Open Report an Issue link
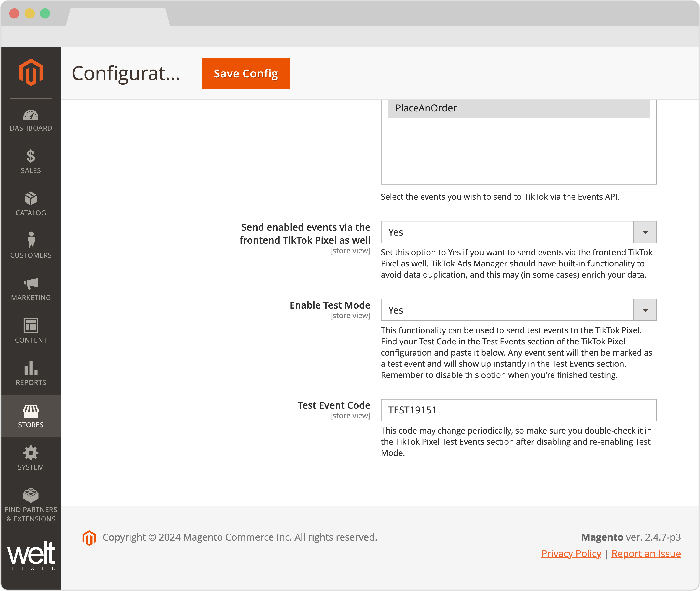Screen dimensions: 700x591 [x=646, y=554]
